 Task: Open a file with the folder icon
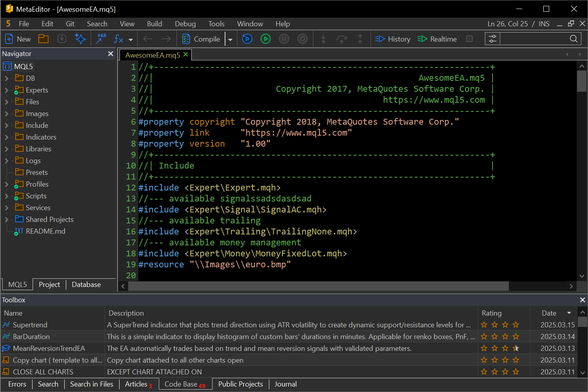(43, 39)
